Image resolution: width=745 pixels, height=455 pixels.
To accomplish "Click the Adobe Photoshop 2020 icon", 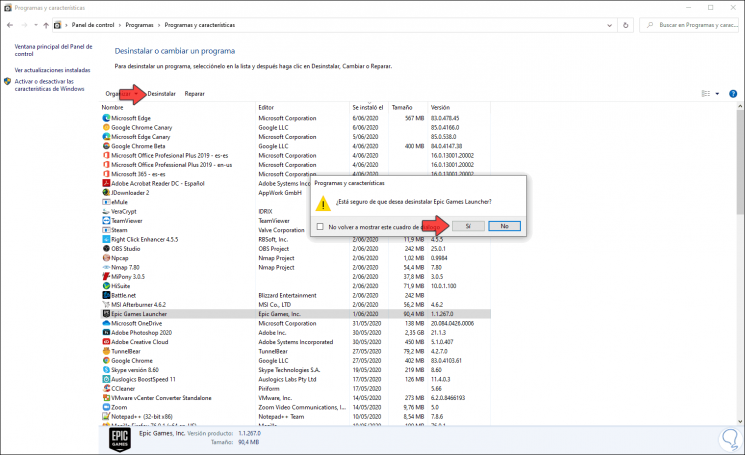I will click(x=106, y=332).
